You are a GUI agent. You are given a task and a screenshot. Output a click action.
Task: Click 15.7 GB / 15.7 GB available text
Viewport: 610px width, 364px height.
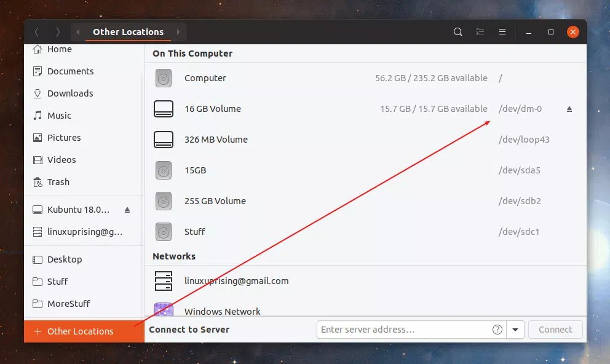coord(434,109)
